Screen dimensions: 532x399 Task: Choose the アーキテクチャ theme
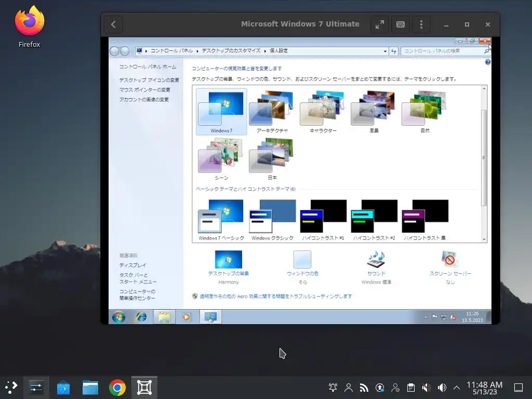click(x=272, y=112)
